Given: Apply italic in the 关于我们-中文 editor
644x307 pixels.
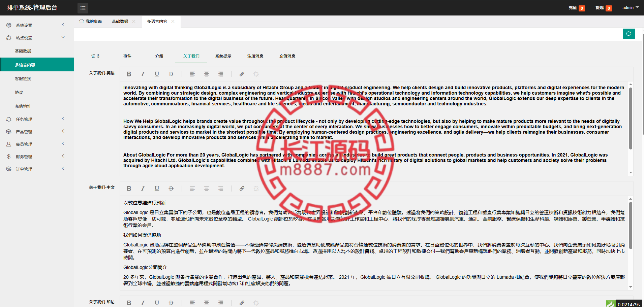Looking at the screenshot, I should point(143,189).
